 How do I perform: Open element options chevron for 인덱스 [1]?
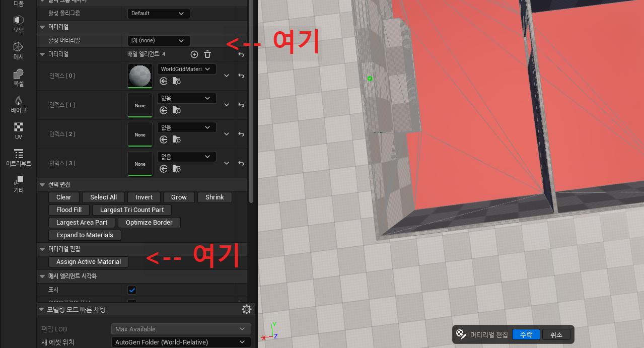[227, 105]
